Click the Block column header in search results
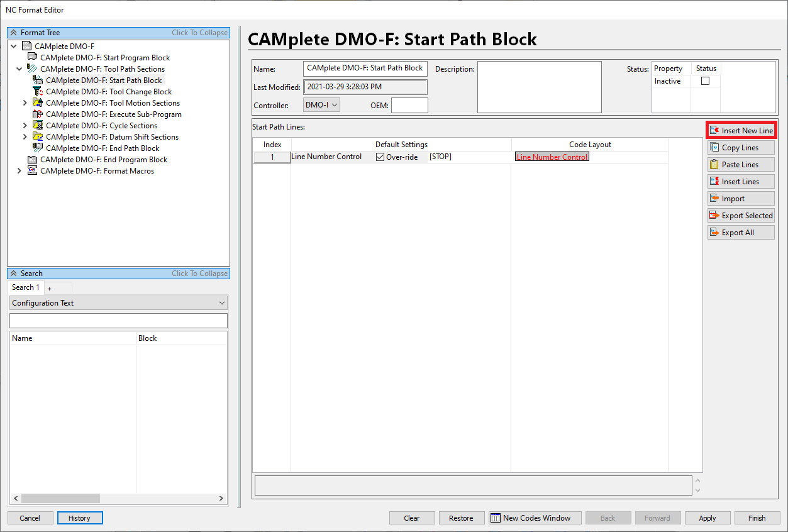This screenshot has height=532, width=788. [181, 338]
